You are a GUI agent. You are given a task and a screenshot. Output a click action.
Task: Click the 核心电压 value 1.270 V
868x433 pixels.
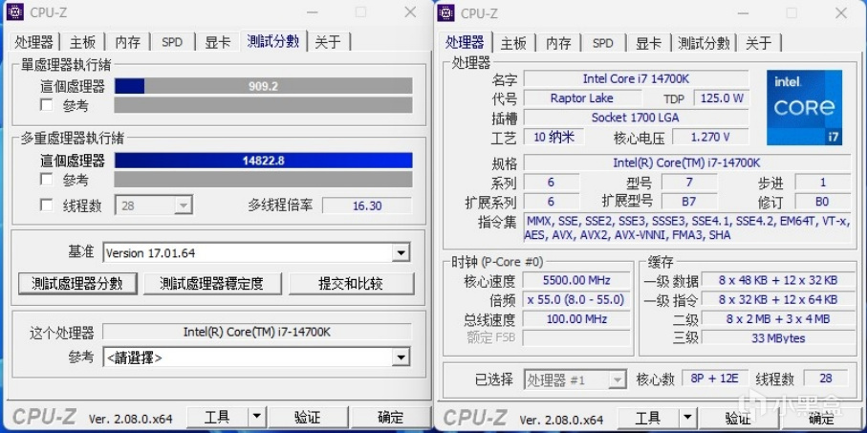coord(710,137)
